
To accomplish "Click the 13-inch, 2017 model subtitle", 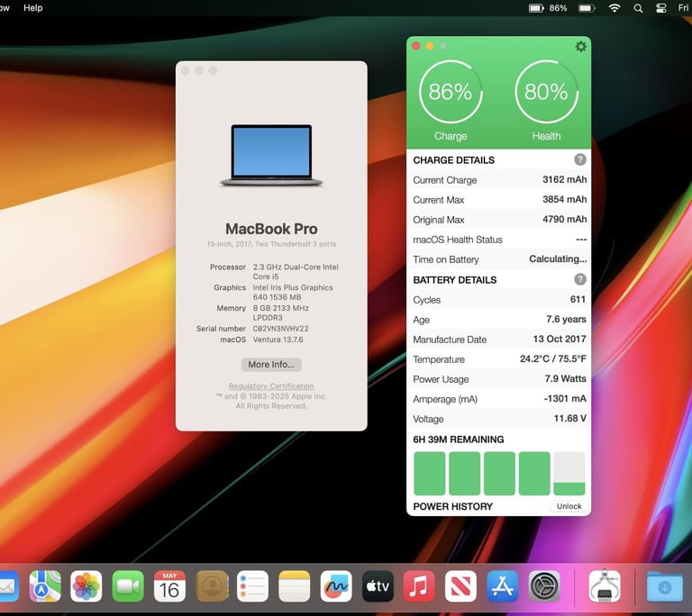I will [x=271, y=244].
